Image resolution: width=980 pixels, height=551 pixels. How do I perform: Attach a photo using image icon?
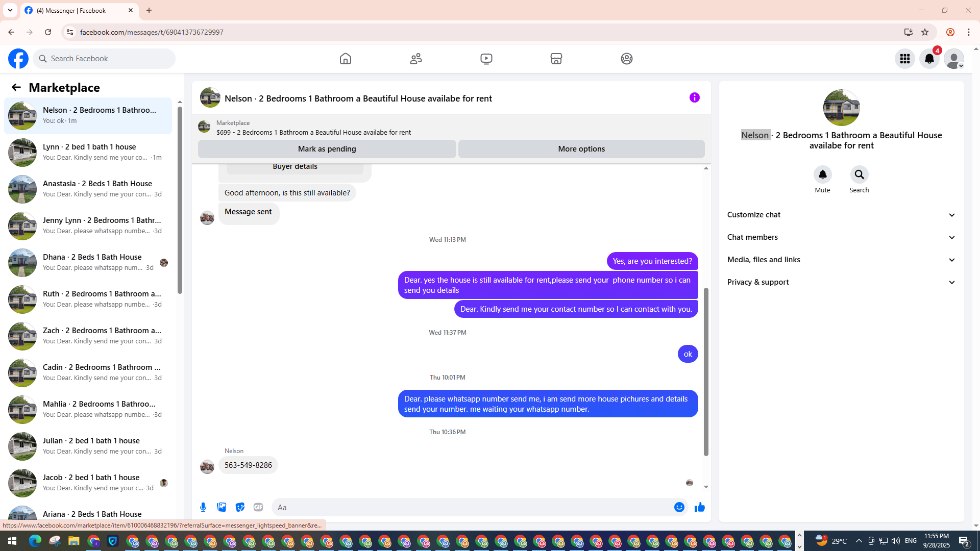tap(222, 507)
